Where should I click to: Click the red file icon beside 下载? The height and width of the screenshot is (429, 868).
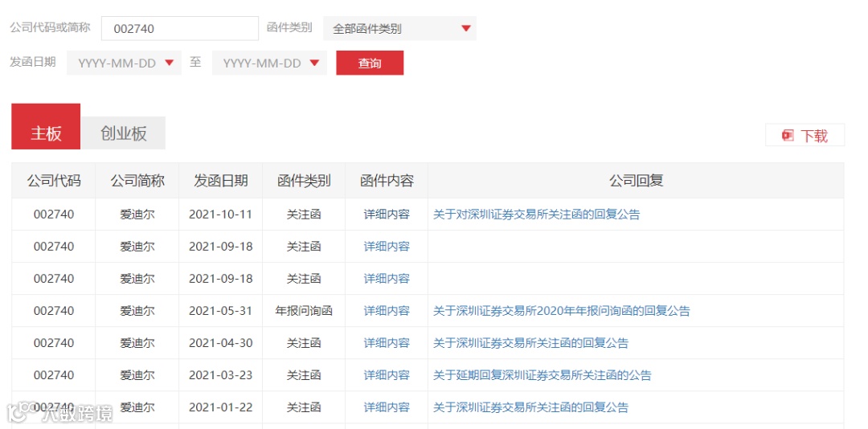coord(787,135)
